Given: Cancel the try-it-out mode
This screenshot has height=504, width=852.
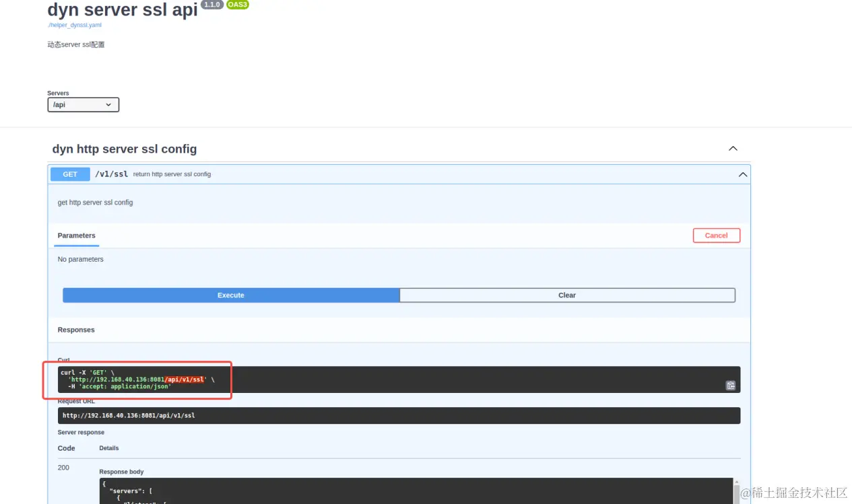Looking at the screenshot, I should [716, 236].
